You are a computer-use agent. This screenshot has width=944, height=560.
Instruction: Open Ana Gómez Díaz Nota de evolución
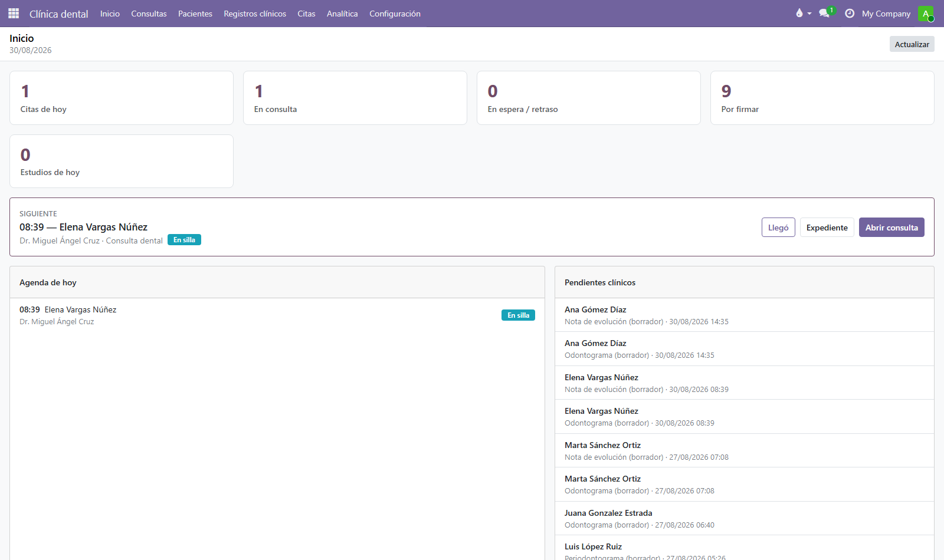[x=745, y=315]
